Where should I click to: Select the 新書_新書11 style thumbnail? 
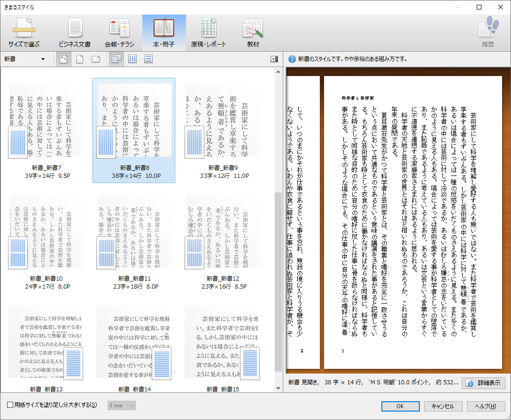(134, 241)
